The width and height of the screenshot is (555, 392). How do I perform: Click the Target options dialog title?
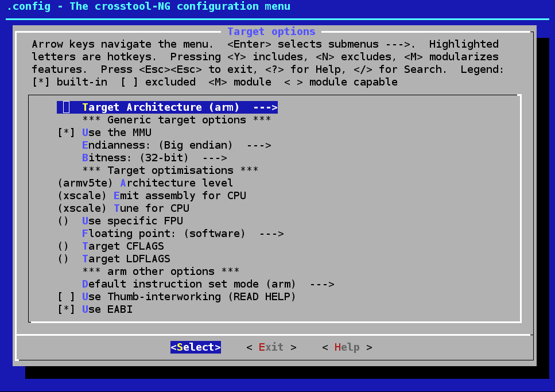(x=271, y=32)
